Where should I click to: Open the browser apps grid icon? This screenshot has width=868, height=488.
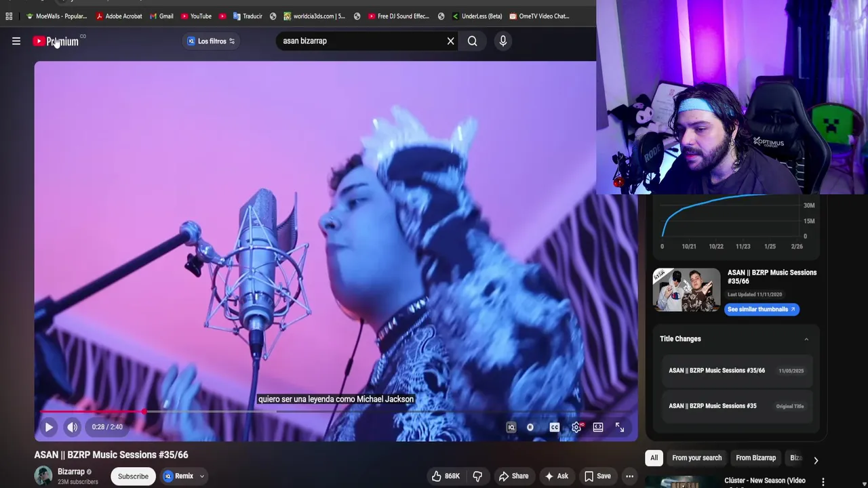click(x=9, y=16)
